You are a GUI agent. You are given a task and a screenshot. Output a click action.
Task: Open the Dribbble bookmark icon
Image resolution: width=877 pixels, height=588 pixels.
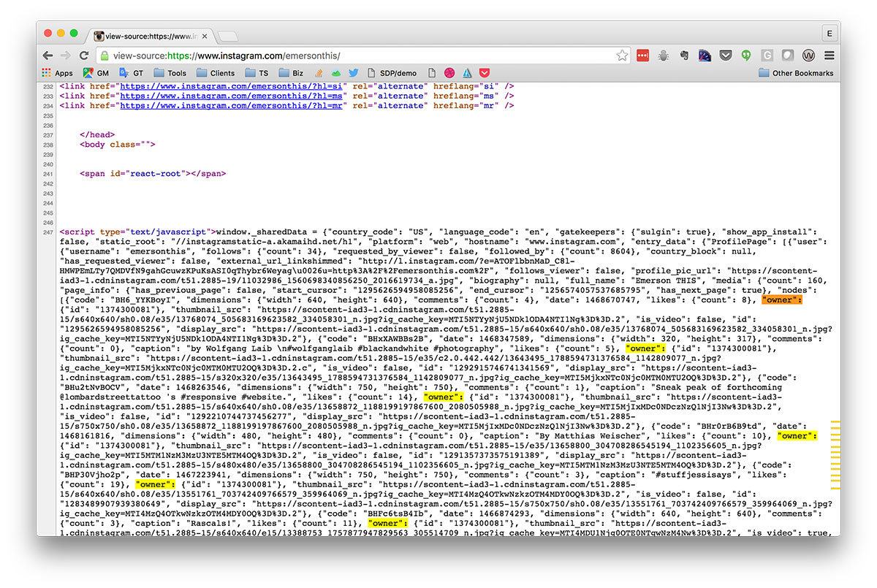tap(449, 73)
